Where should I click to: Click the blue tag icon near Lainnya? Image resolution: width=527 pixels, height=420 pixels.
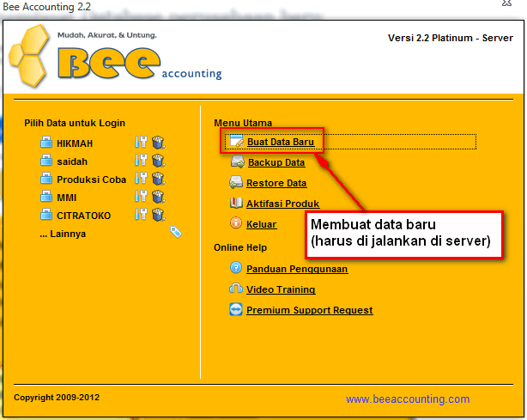[176, 232]
